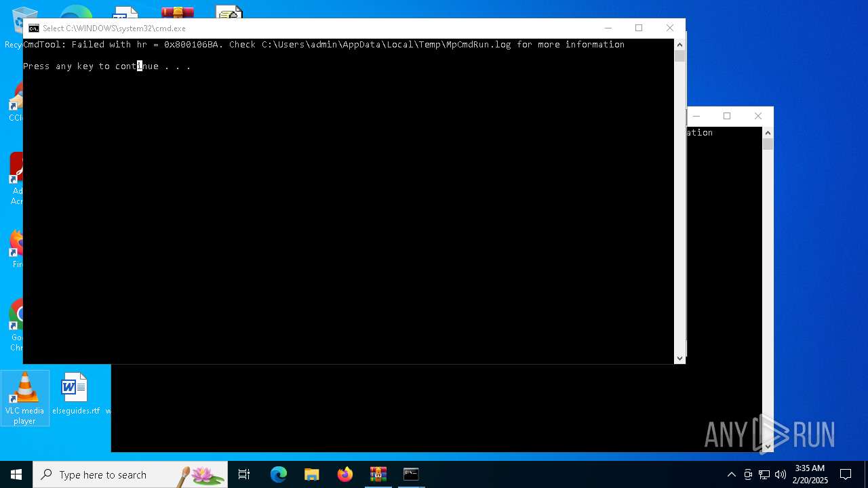
Task: Open Task View from the taskbar
Action: (x=244, y=474)
